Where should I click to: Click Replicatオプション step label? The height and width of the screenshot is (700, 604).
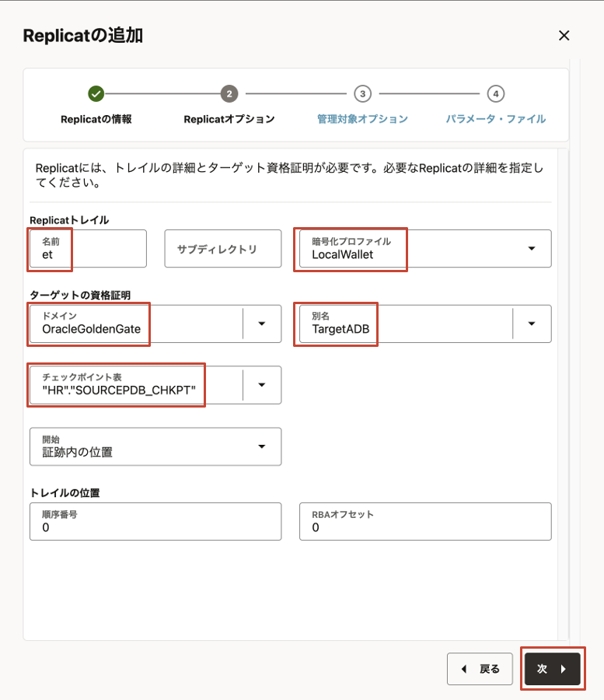click(x=229, y=119)
